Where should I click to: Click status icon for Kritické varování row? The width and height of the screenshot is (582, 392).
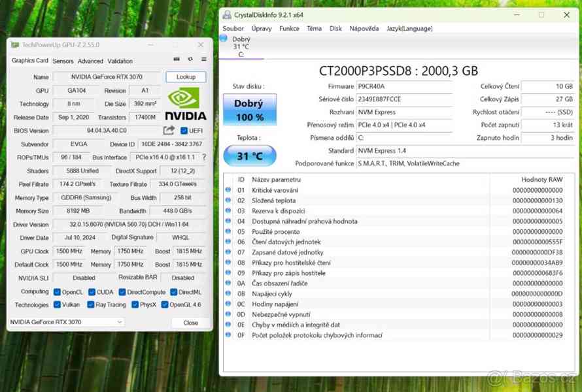pyautogui.click(x=228, y=190)
